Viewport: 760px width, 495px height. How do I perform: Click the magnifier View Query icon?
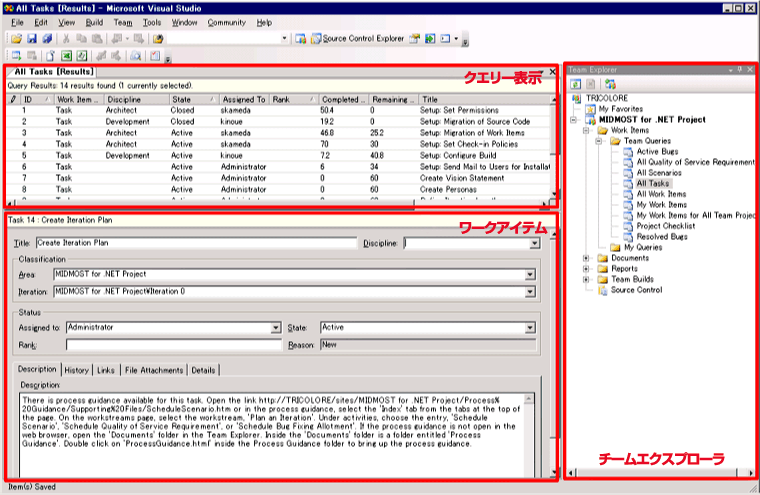tap(136, 56)
